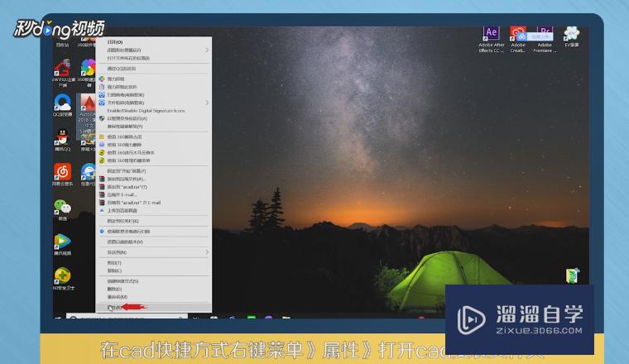Expand the 发送到(N) submenu arrow

pyautogui.click(x=207, y=252)
